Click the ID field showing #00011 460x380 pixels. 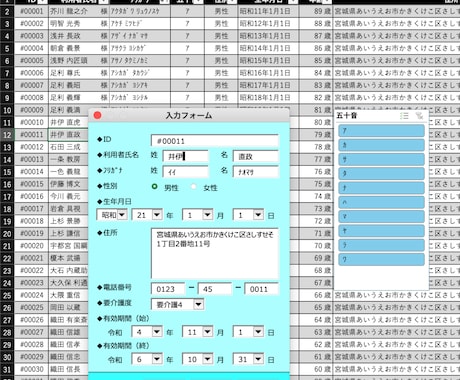(x=215, y=141)
